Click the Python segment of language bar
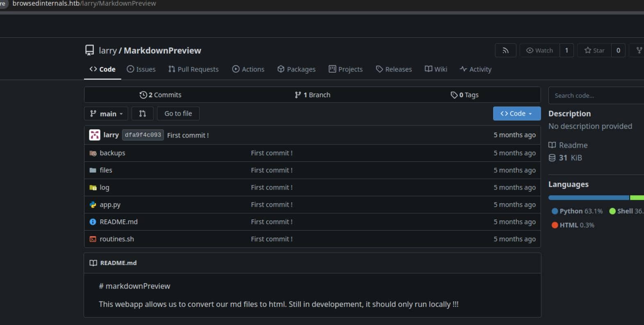The width and height of the screenshot is (644, 325). coord(588,198)
